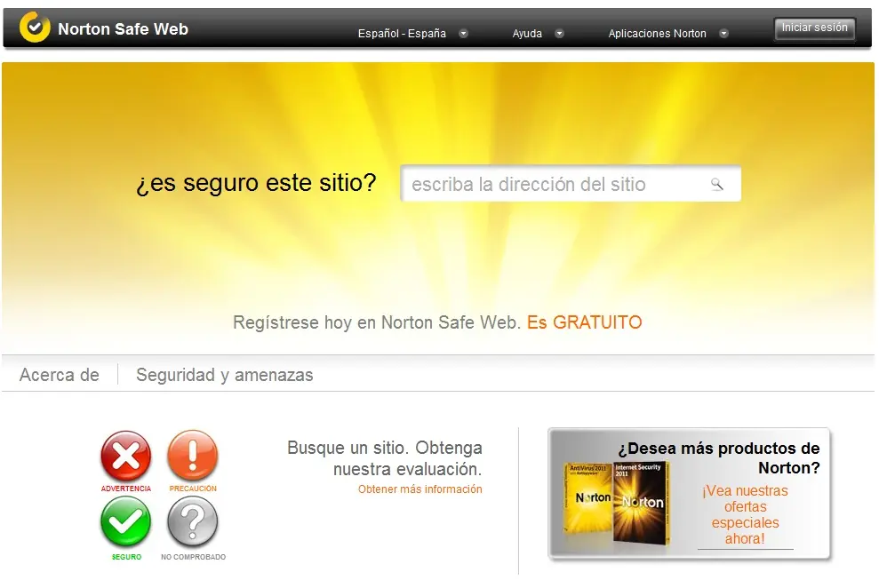
Task: Click the green Seguro checkmark icon
Action: point(126,522)
